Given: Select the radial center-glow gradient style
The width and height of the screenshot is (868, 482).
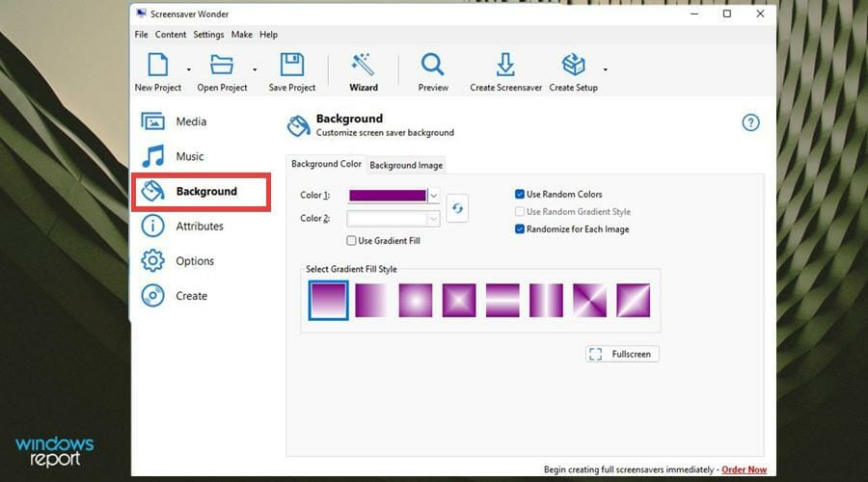Looking at the screenshot, I should [x=415, y=301].
